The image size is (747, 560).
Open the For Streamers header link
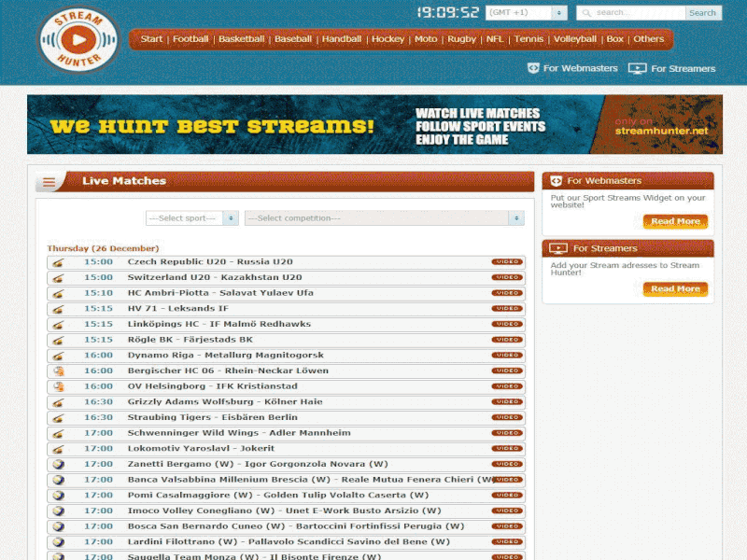(x=684, y=68)
